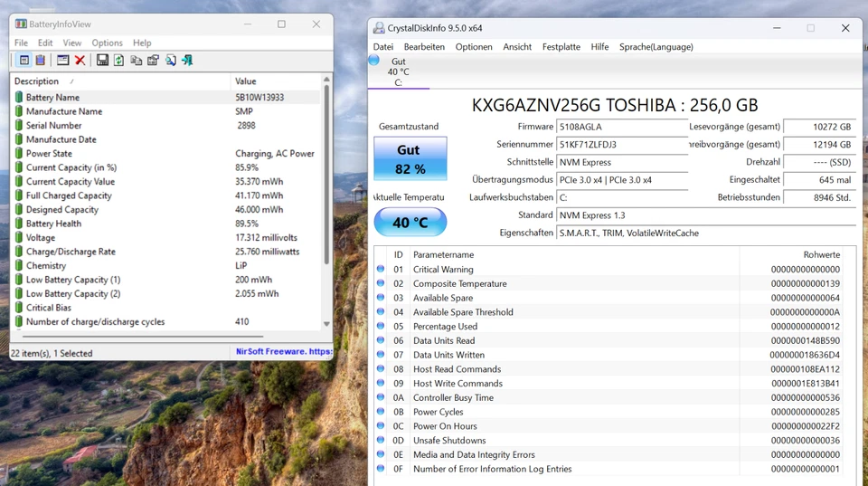Click the Seriennummer field 51KF71ZLFDJ3

click(622, 145)
